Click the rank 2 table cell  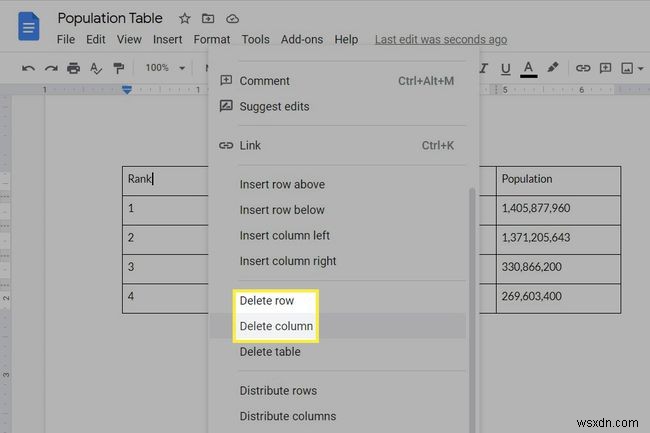166,240
